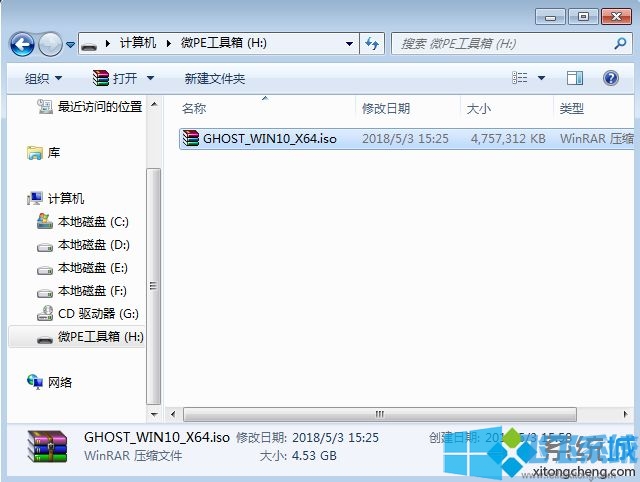Click the 搜索 微PE工具箱 search field
640x482 pixels.
[x=505, y=44]
